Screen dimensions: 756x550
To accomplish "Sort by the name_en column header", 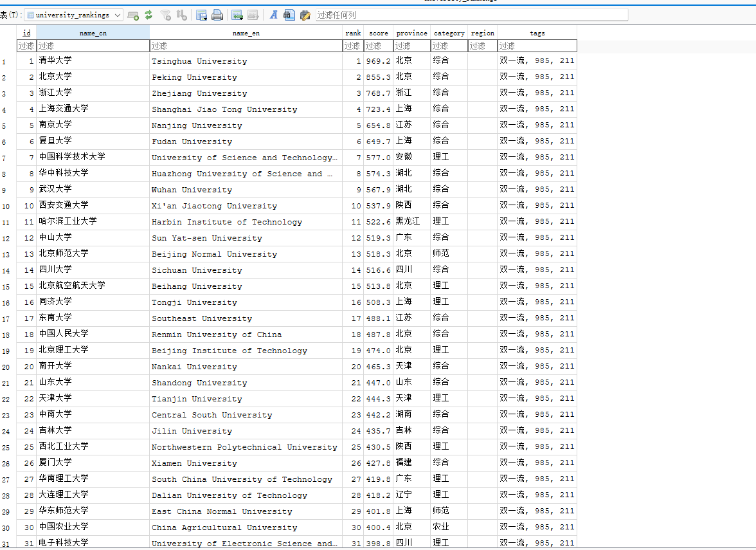I will click(x=246, y=33).
